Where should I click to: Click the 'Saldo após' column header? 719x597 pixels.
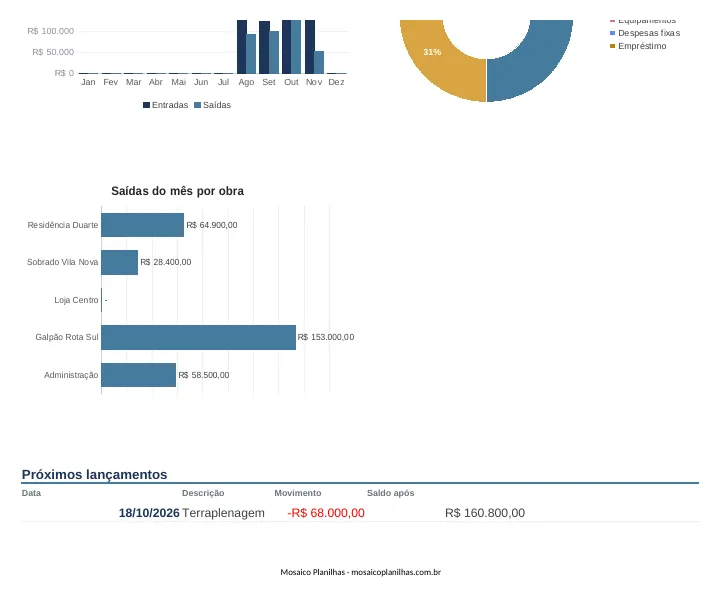(390, 493)
